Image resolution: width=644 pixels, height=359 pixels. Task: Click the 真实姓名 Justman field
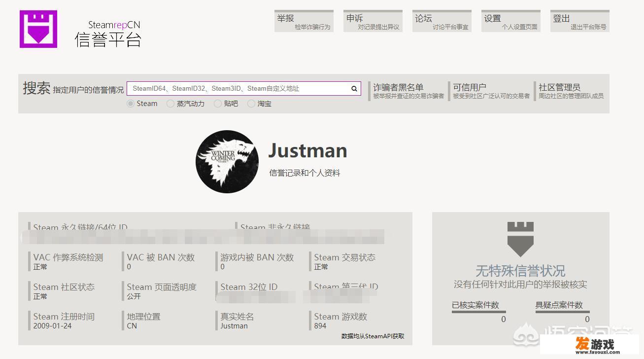click(x=236, y=321)
